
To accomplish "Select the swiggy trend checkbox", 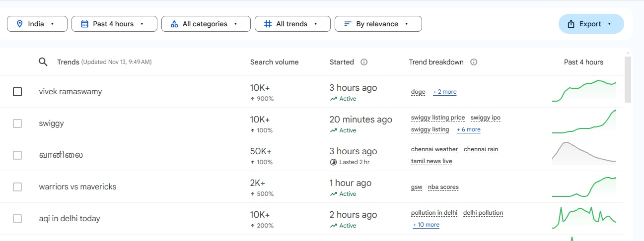I will [17, 123].
